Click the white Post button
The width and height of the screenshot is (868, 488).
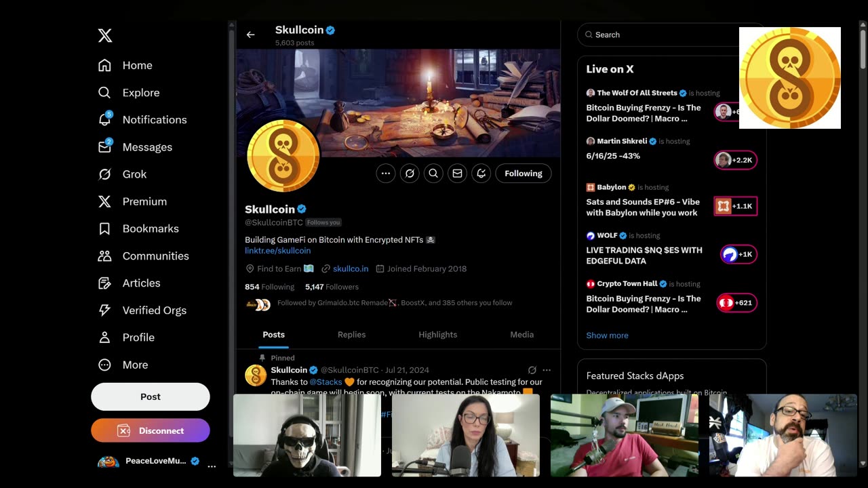pyautogui.click(x=151, y=396)
